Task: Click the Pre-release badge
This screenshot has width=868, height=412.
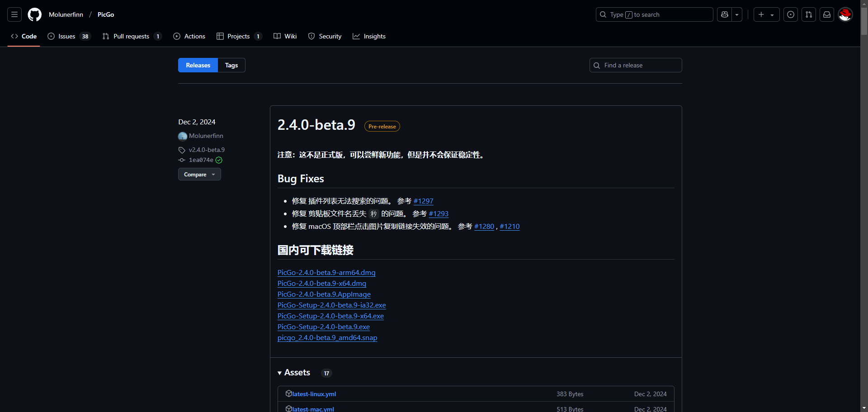Action: (x=382, y=127)
